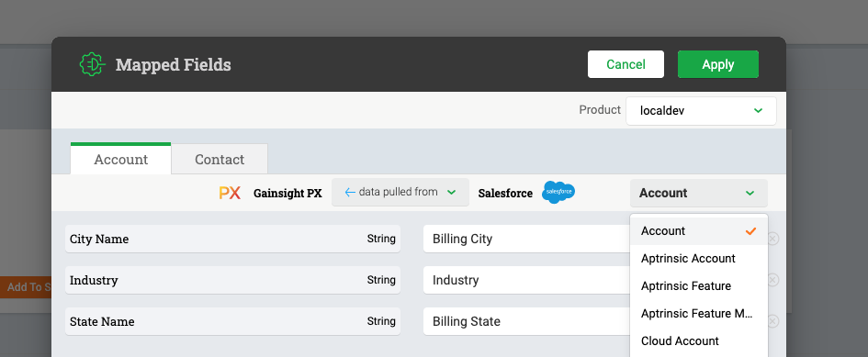868x357 pixels.
Task: Click the Mapped Fields integration icon
Action: click(93, 65)
